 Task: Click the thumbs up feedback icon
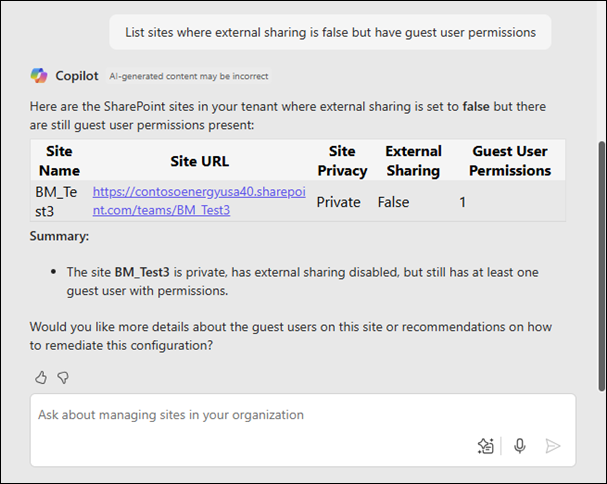41,377
